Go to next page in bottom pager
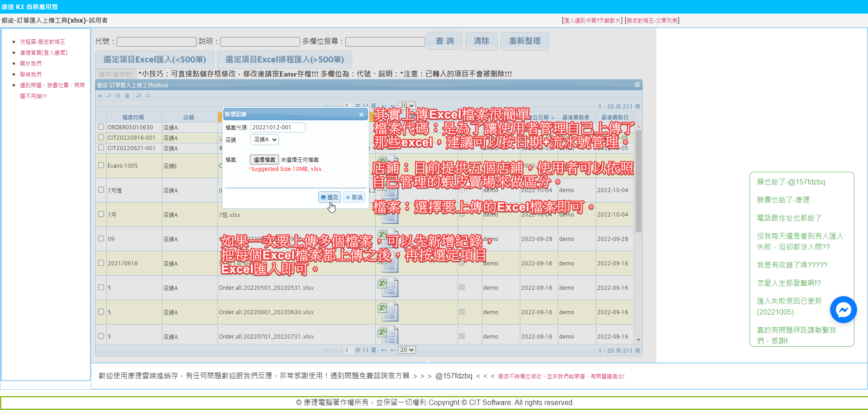Viewport: 868px width, 410px height. [384, 350]
